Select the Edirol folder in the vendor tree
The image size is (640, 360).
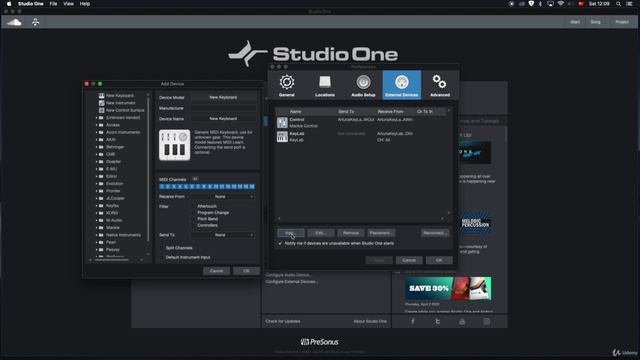point(111,176)
